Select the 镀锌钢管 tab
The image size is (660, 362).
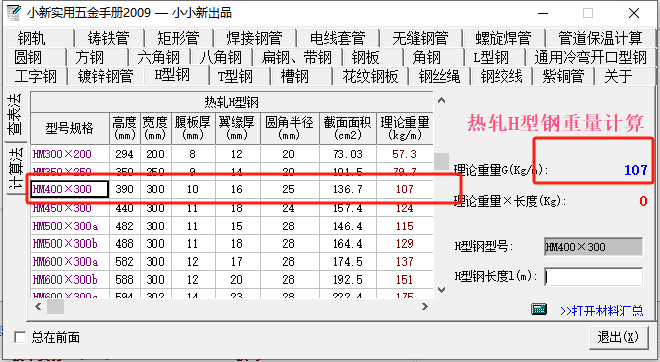tap(105, 76)
